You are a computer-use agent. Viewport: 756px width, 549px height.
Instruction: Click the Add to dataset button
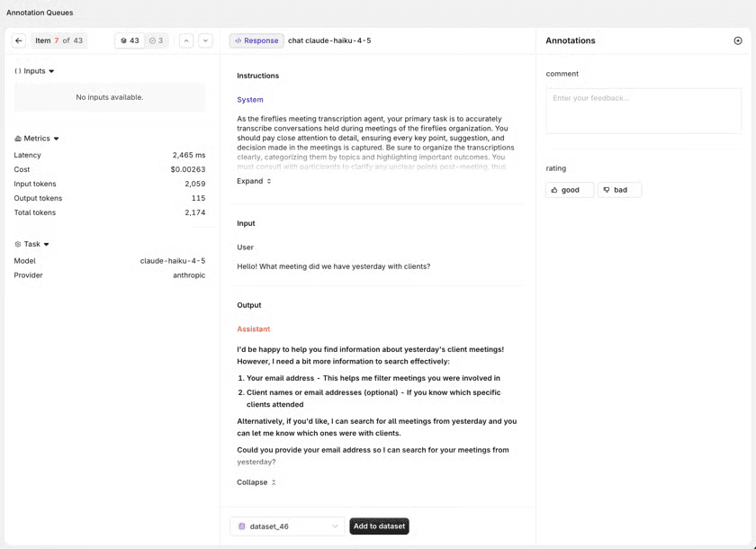click(380, 526)
